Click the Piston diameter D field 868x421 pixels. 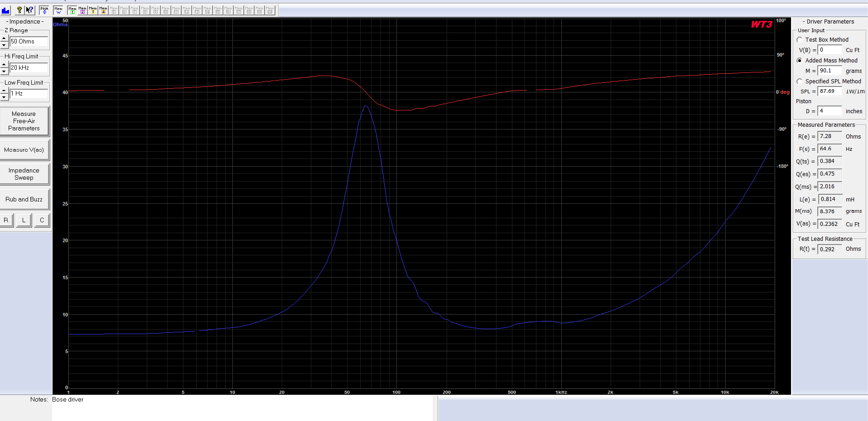coord(830,111)
